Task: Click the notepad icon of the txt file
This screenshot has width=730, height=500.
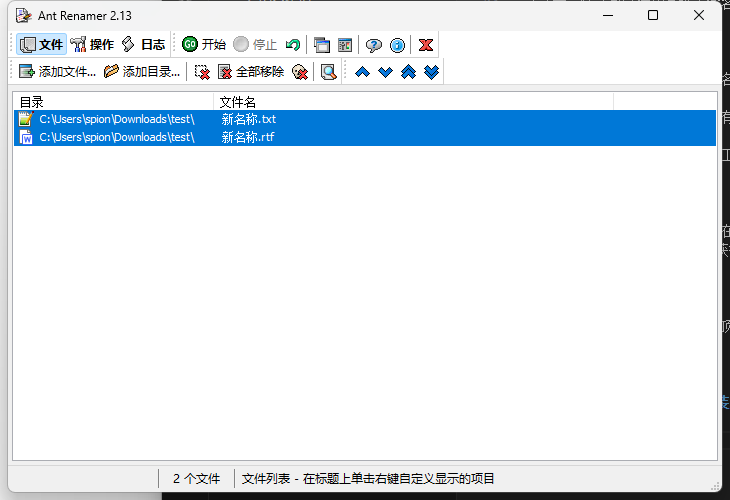Action: 26,119
